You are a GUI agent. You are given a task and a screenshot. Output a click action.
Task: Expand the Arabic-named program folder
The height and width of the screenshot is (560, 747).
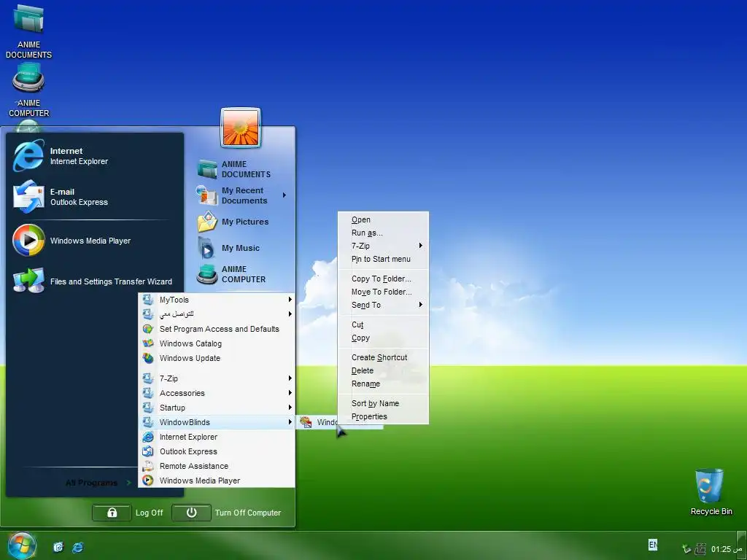pyautogui.click(x=217, y=314)
